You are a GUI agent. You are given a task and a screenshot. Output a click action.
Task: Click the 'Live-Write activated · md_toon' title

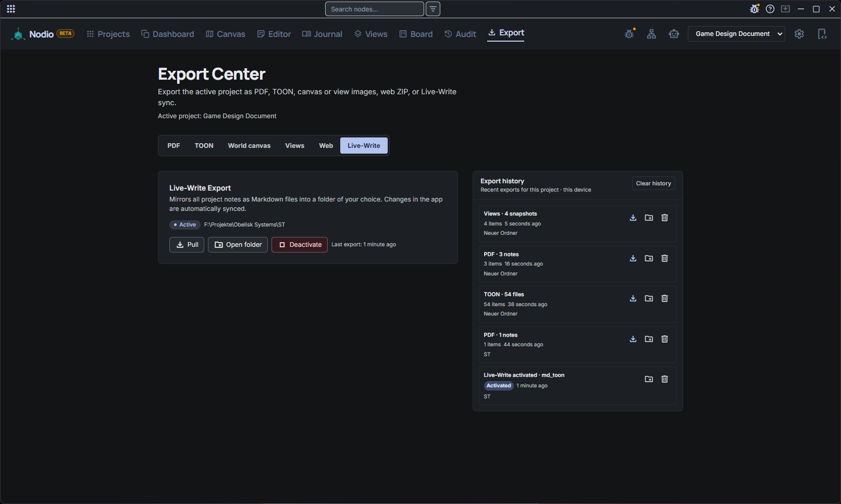point(524,375)
